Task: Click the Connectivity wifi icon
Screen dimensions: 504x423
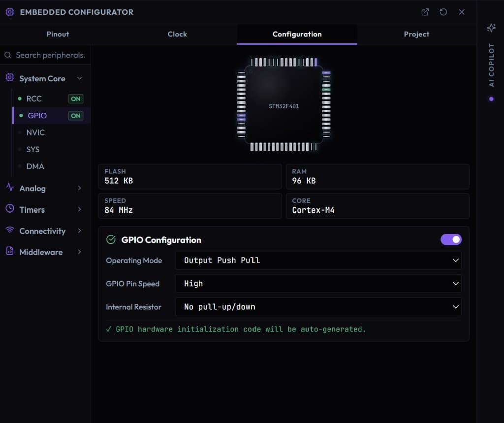Action: point(10,229)
